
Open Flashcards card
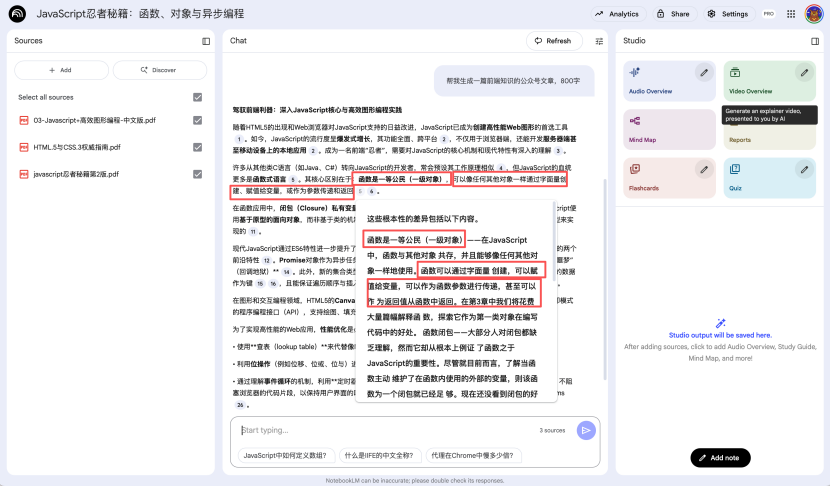tap(669, 178)
